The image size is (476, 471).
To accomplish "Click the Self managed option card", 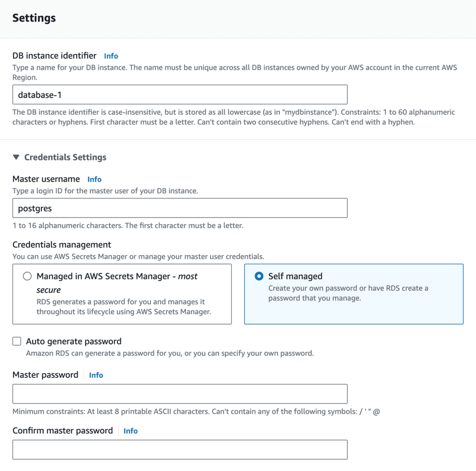I will 353,294.
